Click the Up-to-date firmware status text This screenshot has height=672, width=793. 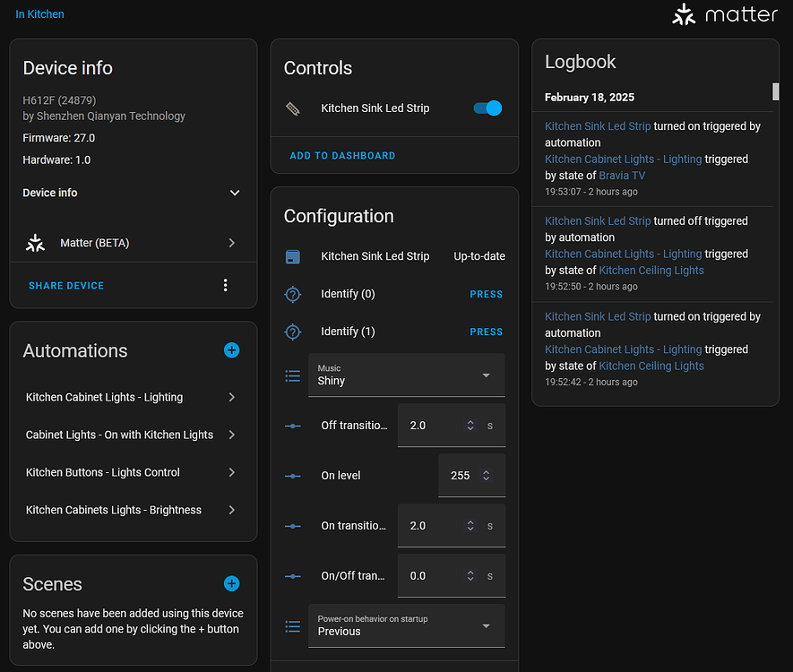coord(479,256)
